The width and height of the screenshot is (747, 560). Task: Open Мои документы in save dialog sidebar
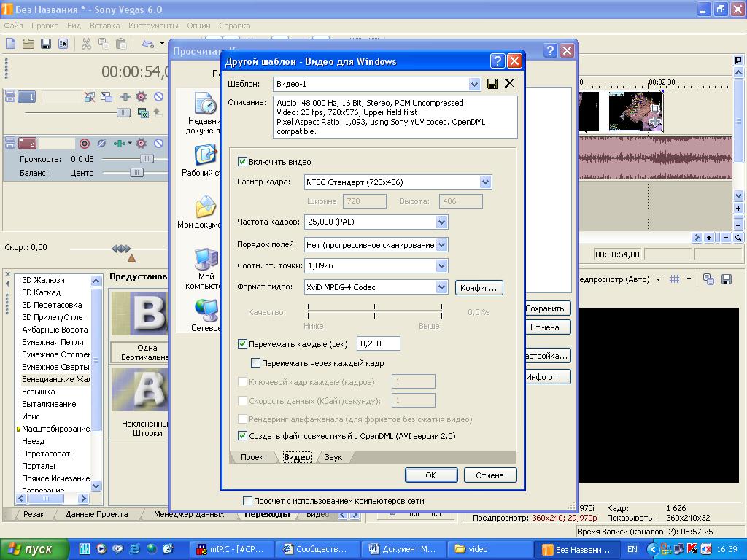click(199, 212)
